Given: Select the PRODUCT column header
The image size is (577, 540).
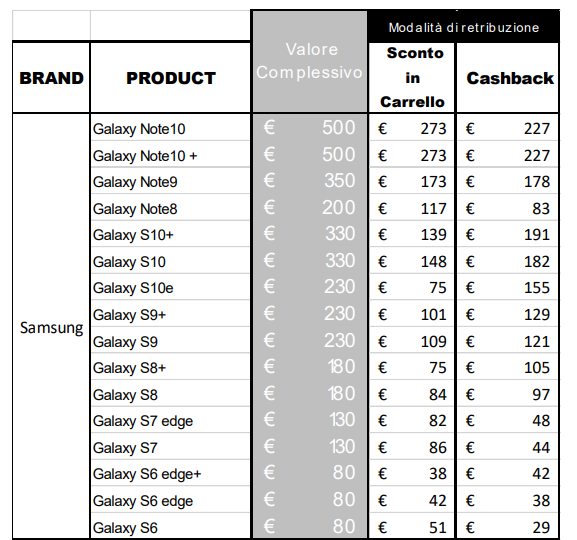Looking at the screenshot, I should click(170, 78).
